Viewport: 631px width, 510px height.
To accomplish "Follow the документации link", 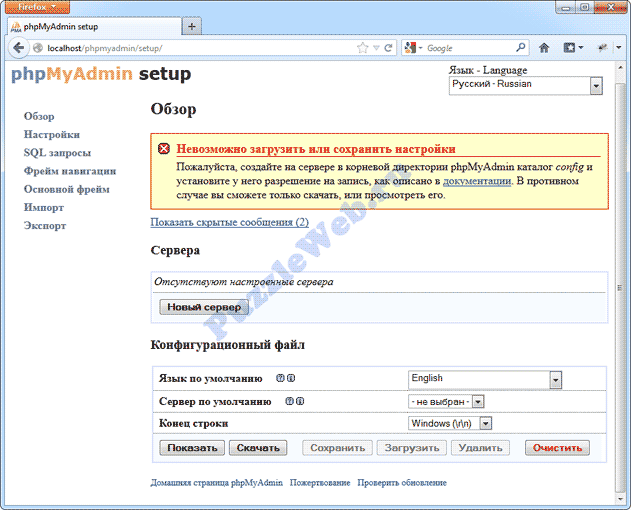I will click(x=477, y=181).
